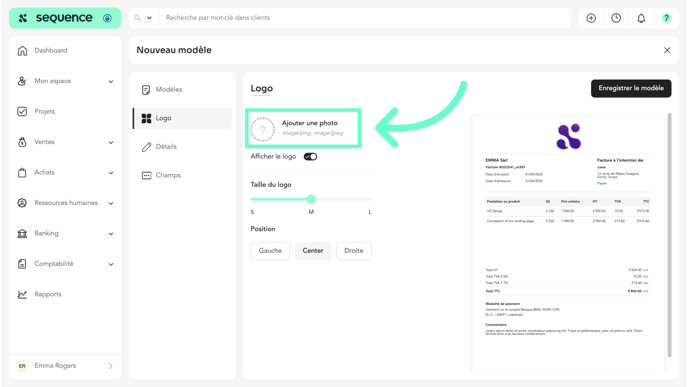Viewport: 688px width, 387px height.
Task: Click the Ressources humaines icon
Action: click(x=22, y=203)
